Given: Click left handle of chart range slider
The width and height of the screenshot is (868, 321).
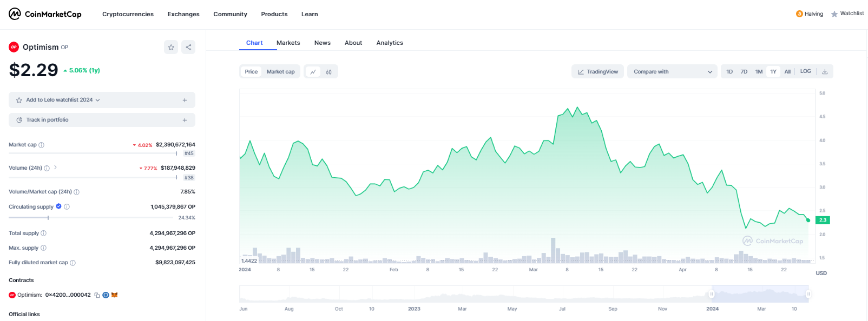Looking at the screenshot, I should 712,294.
